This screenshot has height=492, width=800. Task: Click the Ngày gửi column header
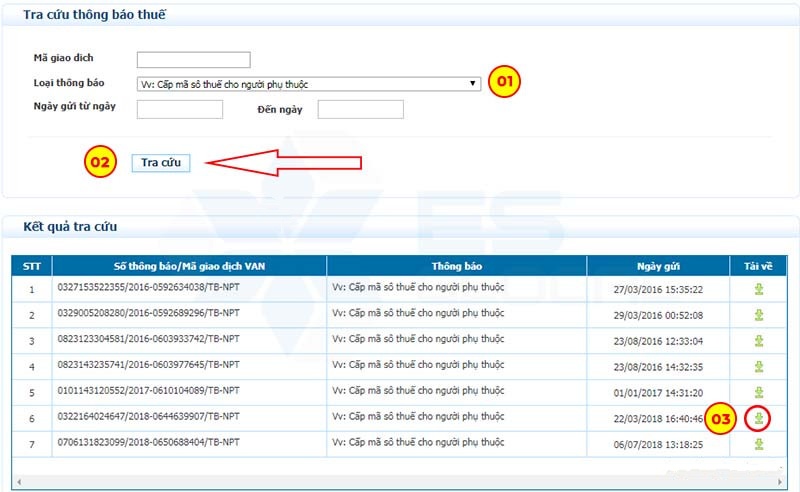tap(657, 266)
